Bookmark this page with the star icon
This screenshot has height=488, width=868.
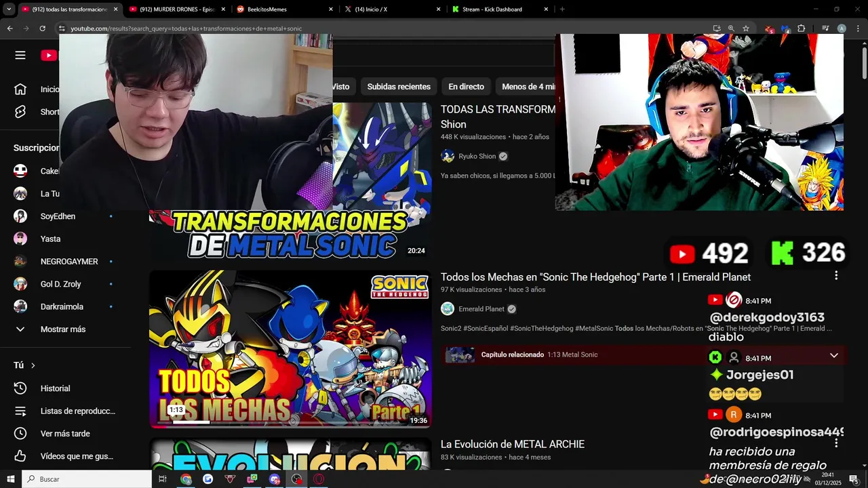tap(746, 28)
